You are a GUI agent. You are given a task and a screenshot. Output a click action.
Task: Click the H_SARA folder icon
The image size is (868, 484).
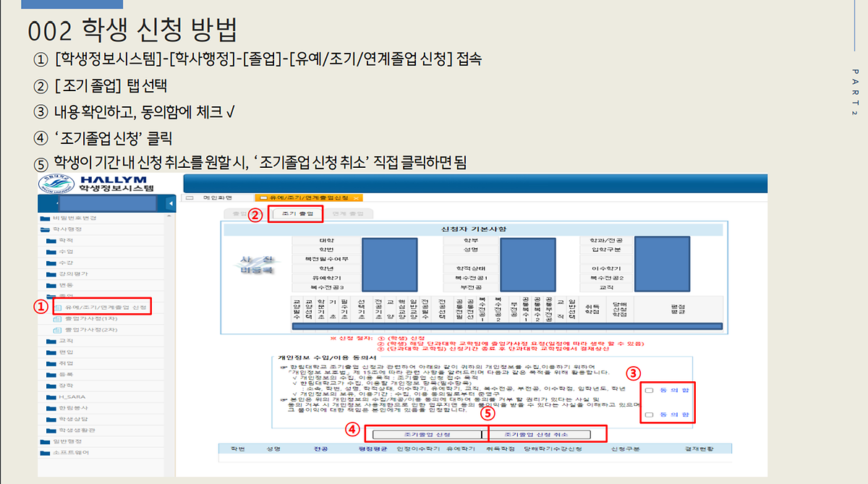pos(51,396)
